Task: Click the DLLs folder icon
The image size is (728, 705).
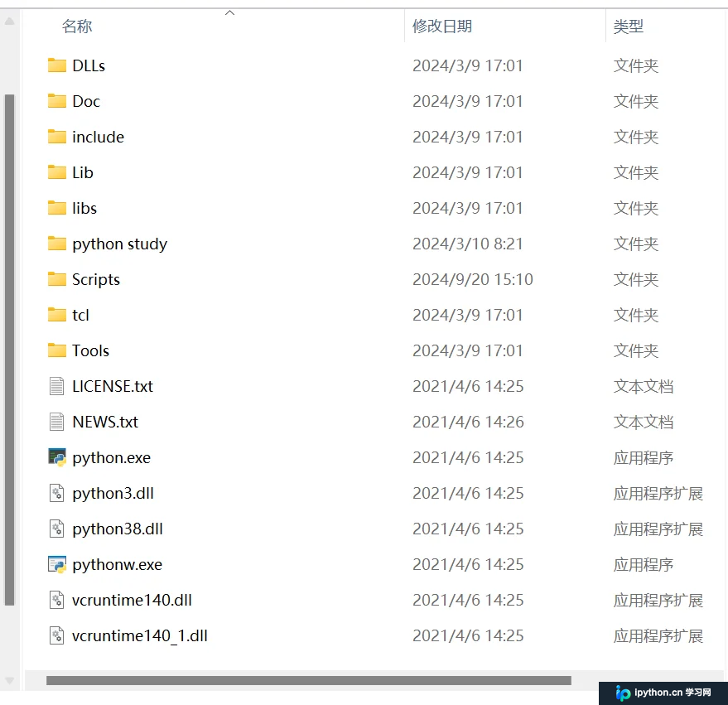Action: pyautogui.click(x=56, y=65)
